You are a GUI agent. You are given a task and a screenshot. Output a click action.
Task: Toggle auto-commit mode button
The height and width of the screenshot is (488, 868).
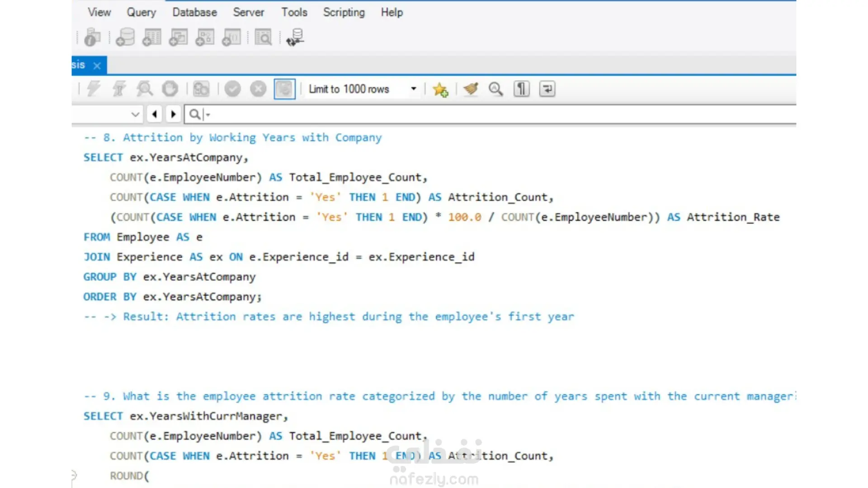(284, 89)
